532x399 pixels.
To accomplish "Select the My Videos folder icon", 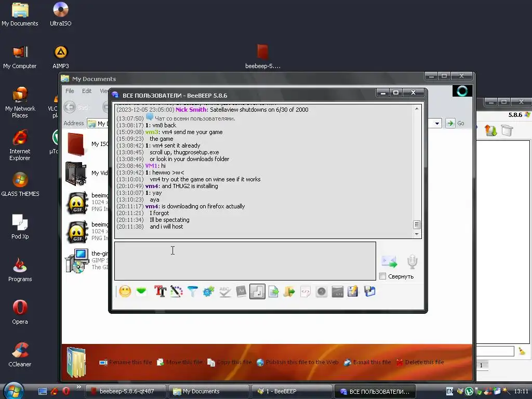I will click(x=76, y=174).
